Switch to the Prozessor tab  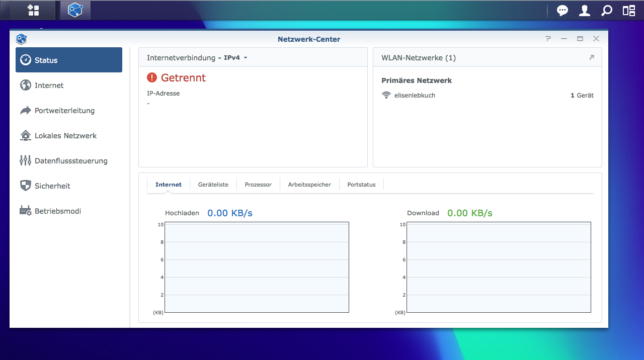click(258, 185)
